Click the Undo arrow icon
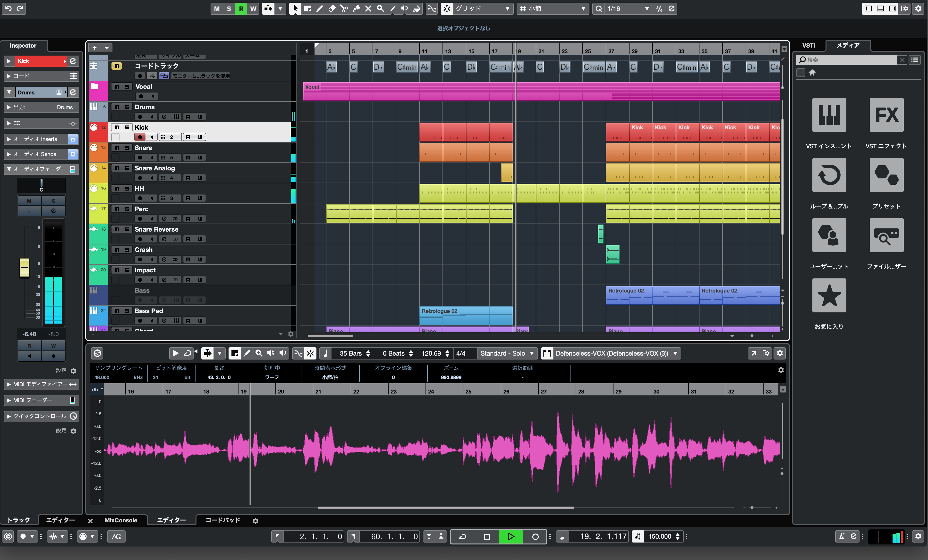The width and height of the screenshot is (928, 560). 8,8
